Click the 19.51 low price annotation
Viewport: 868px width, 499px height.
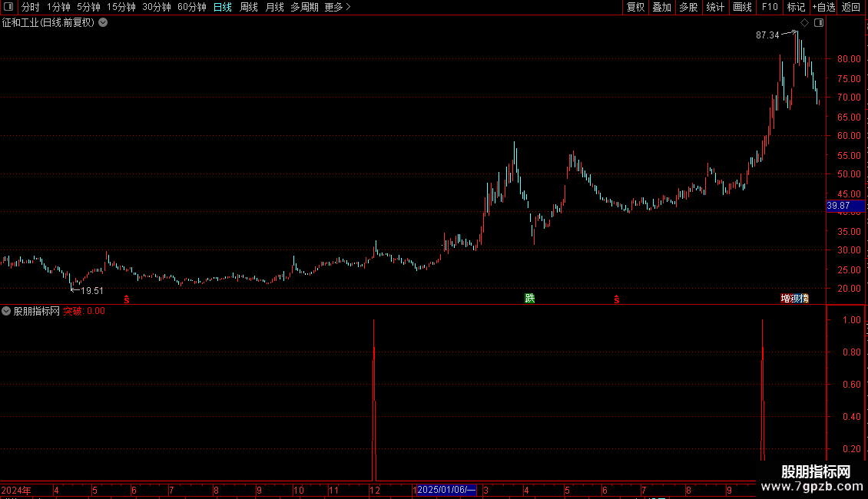(x=92, y=290)
